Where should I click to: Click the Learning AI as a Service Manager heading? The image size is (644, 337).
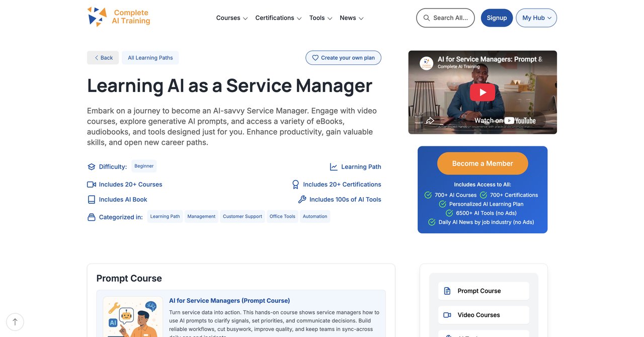click(229, 86)
